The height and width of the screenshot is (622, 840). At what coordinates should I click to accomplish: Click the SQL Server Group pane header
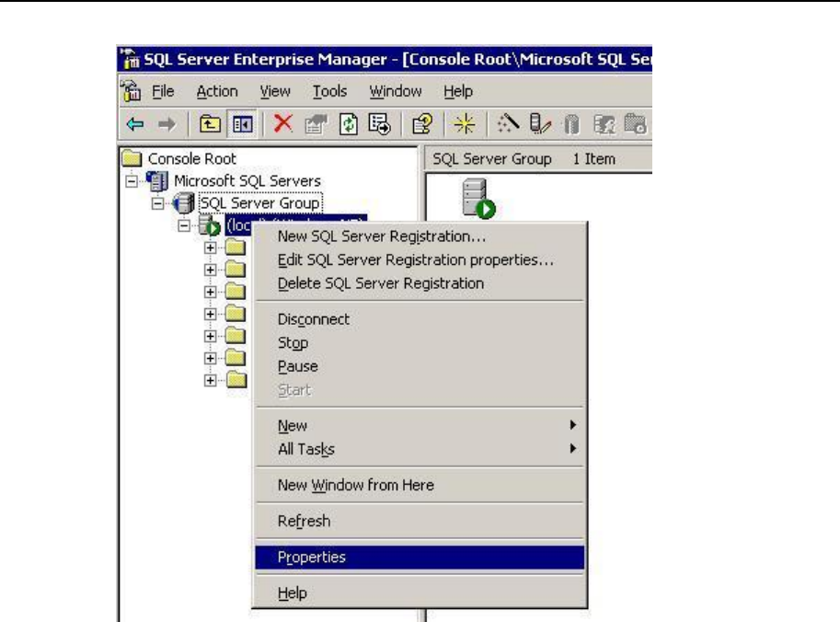pyautogui.click(x=492, y=158)
